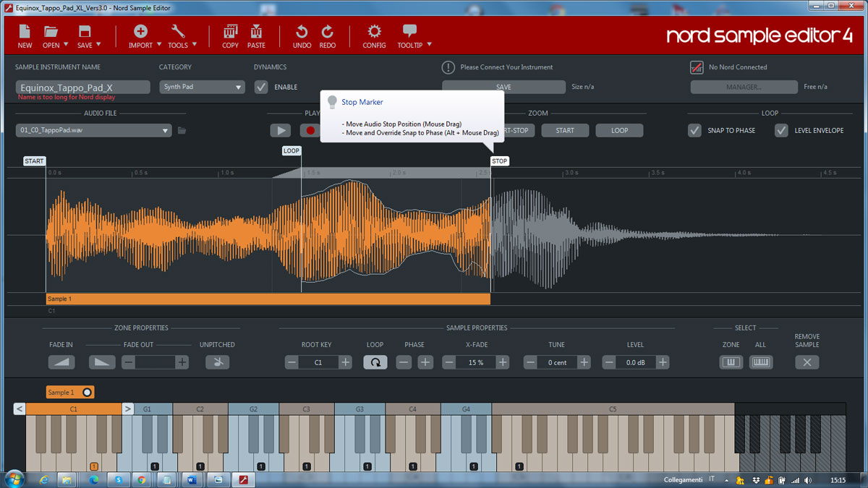Viewport: 868px width, 488px height.
Task: Click the No Nord Connected status icon
Action: pyautogui.click(x=697, y=67)
